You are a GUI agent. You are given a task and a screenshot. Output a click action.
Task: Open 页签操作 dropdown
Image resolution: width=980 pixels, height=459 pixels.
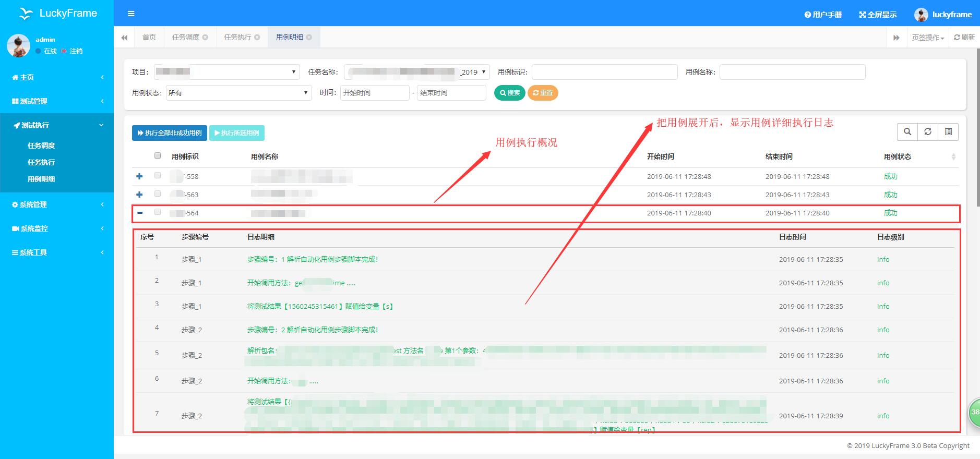928,38
